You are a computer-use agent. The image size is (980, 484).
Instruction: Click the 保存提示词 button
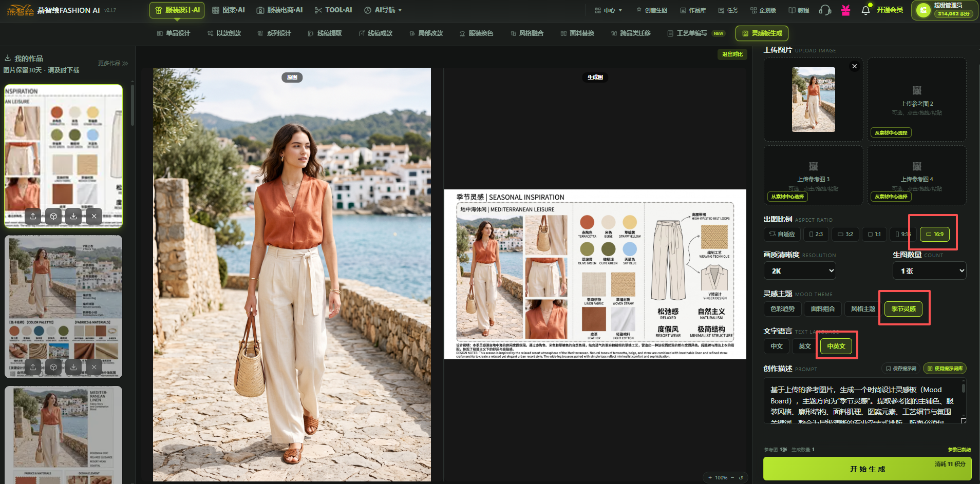901,369
